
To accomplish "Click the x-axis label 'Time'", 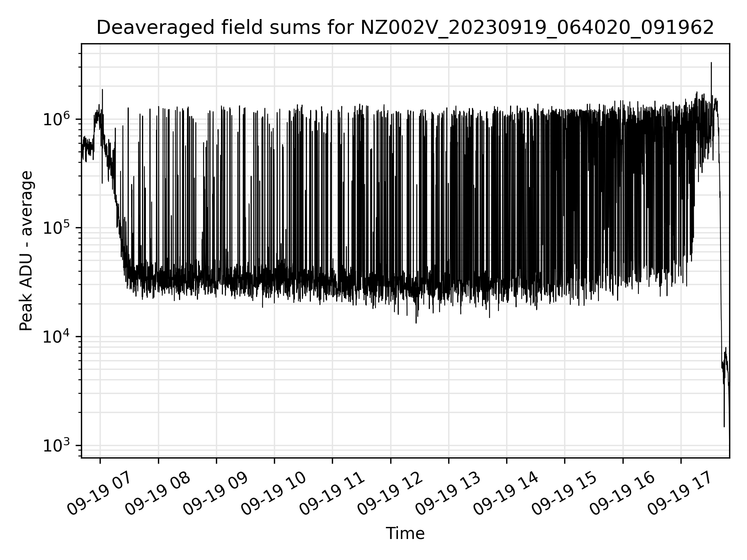I will coord(405,533).
